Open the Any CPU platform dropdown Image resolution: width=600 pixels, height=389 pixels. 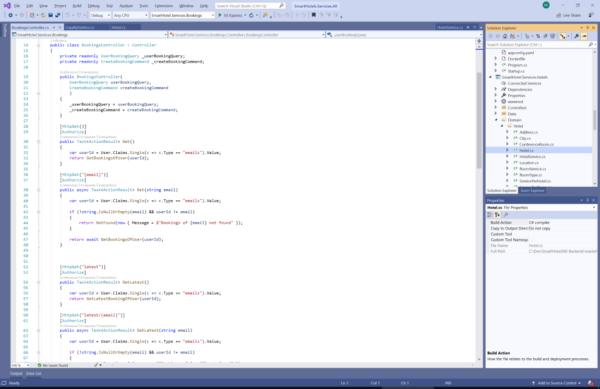[x=130, y=15]
